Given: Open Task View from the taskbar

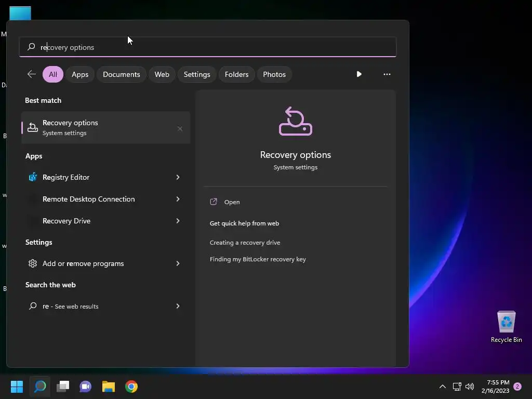Looking at the screenshot, I should pos(63,387).
